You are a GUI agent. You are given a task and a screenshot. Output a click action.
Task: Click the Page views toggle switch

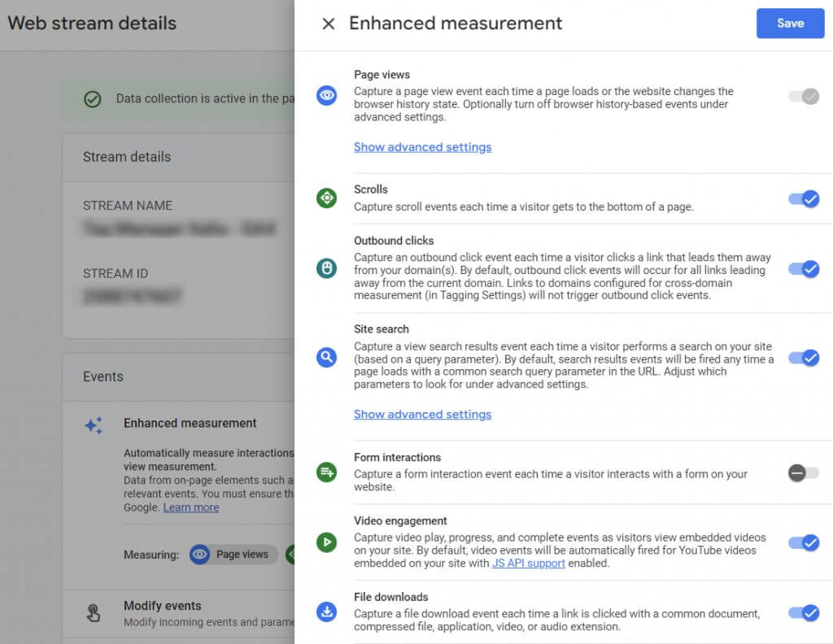click(x=804, y=97)
